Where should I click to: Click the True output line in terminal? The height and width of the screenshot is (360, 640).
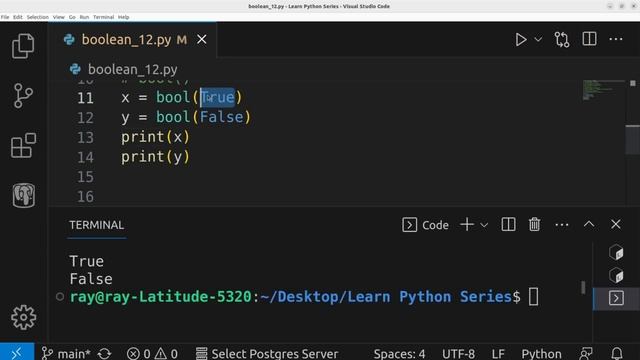pos(87,261)
